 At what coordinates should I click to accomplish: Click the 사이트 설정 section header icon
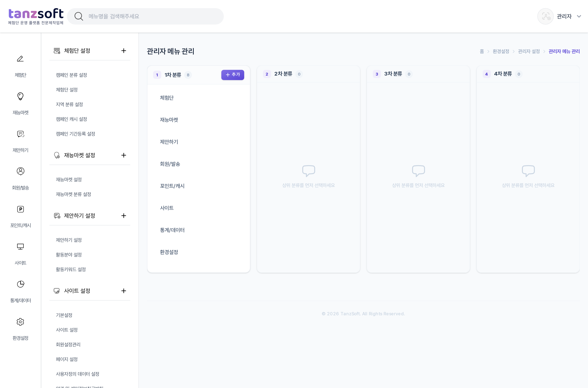57,291
